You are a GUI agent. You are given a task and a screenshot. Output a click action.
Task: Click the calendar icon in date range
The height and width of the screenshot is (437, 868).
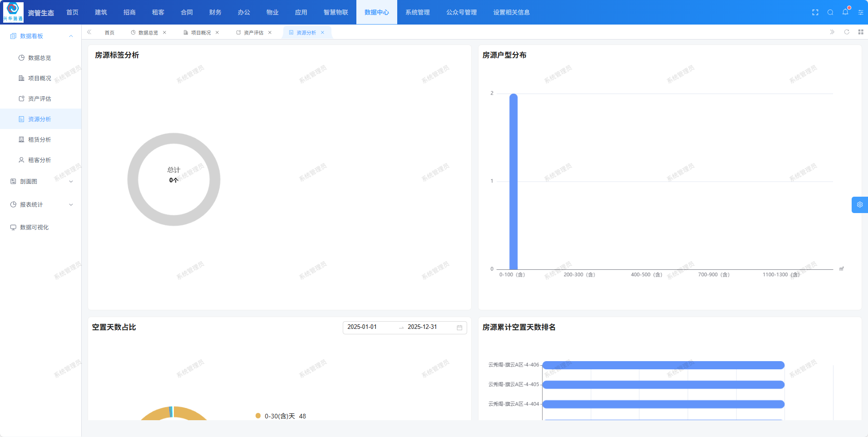click(459, 328)
